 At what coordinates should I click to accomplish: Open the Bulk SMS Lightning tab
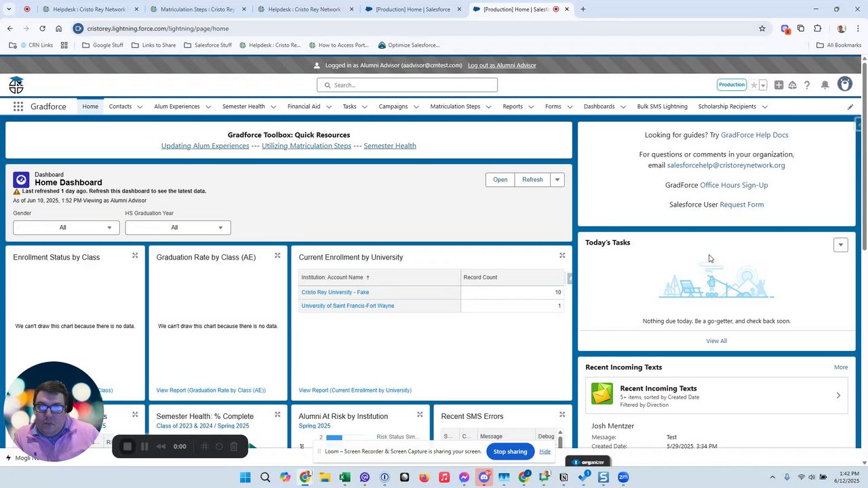663,106
